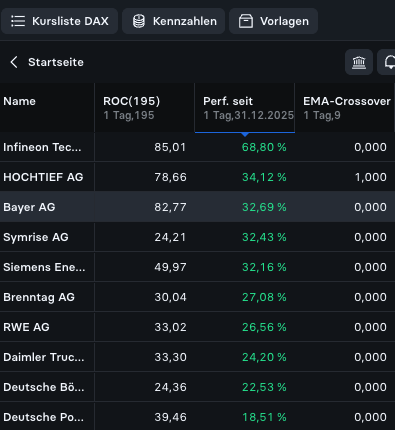Click ROC value 39,46 for Deutsche Post
Viewport: 395px width, 430px height.
[170, 417]
